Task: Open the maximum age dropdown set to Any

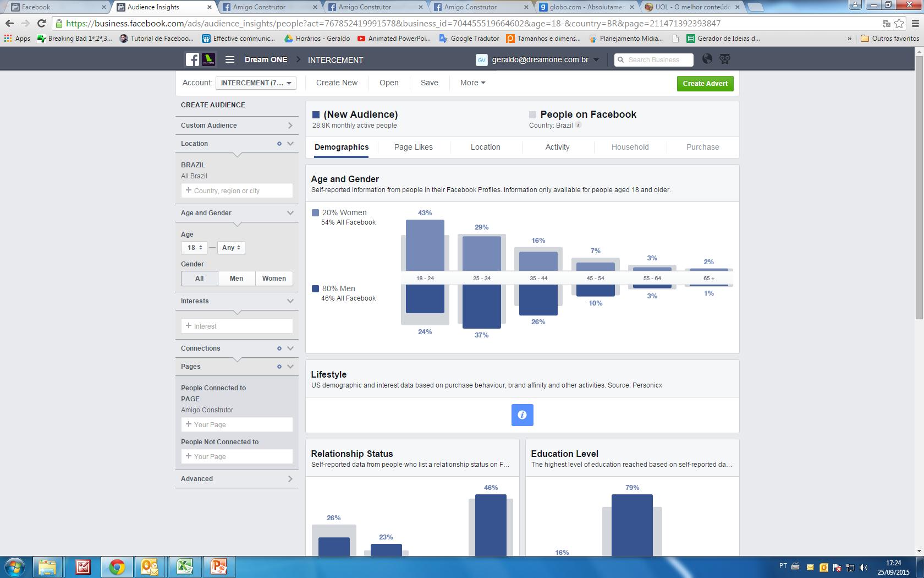Action: [231, 248]
